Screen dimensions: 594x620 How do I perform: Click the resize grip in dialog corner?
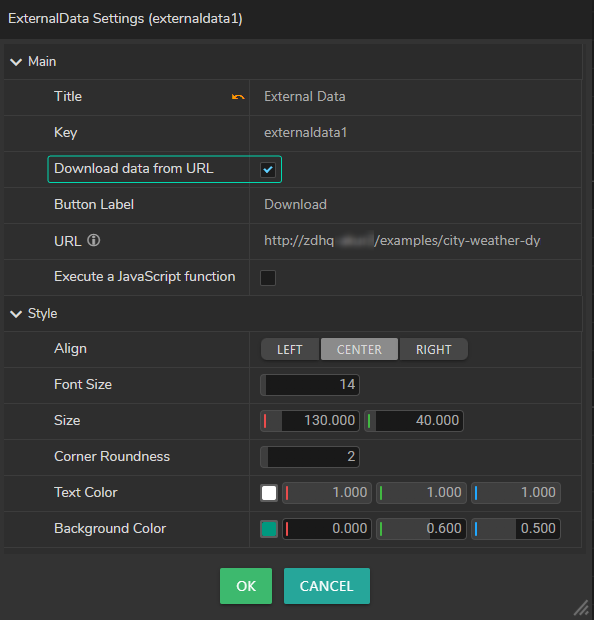click(581, 608)
